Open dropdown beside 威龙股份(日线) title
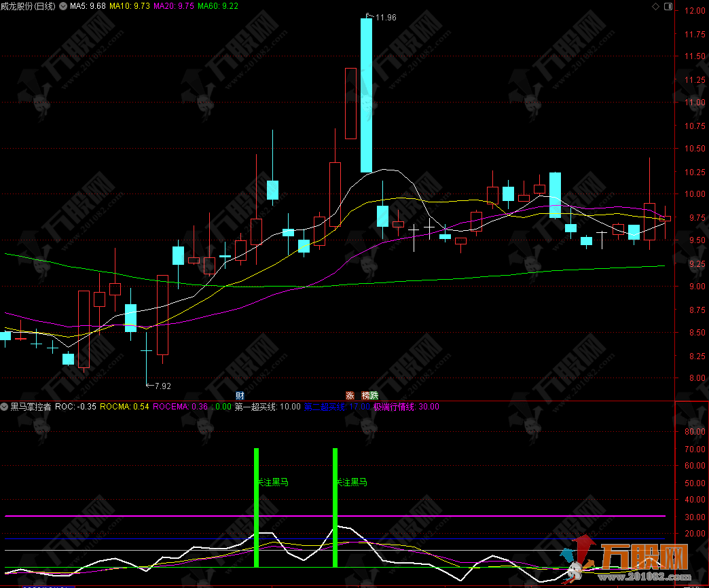 (63, 6)
